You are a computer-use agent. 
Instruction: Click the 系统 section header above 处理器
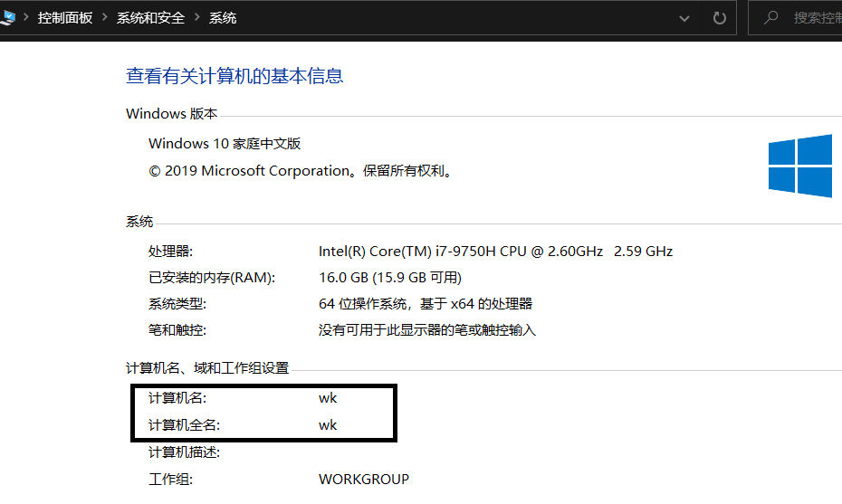coord(139,221)
